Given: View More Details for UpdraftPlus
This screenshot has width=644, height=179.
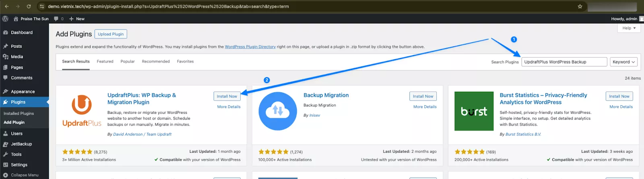Looking at the screenshot, I should point(229,107).
